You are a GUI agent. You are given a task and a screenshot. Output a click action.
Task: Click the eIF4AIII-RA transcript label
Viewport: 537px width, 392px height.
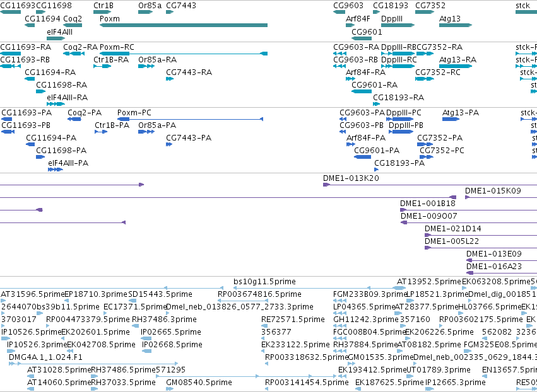67,98
